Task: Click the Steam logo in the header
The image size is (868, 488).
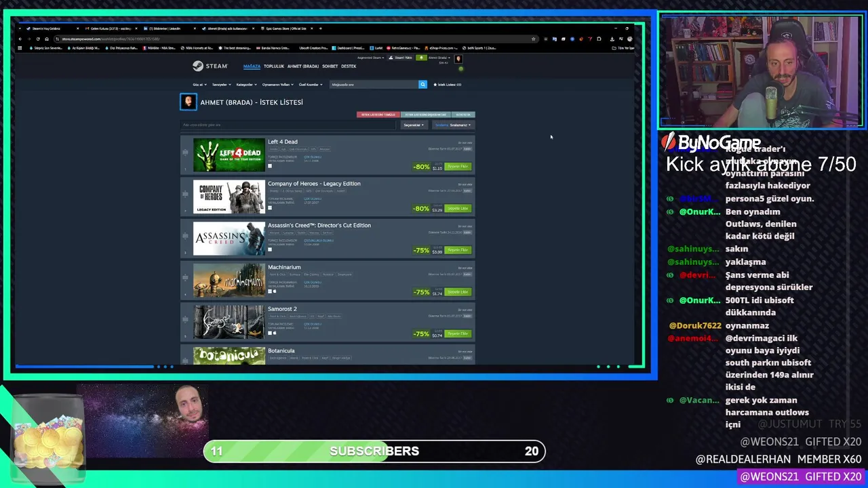Action: tap(210, 66)
